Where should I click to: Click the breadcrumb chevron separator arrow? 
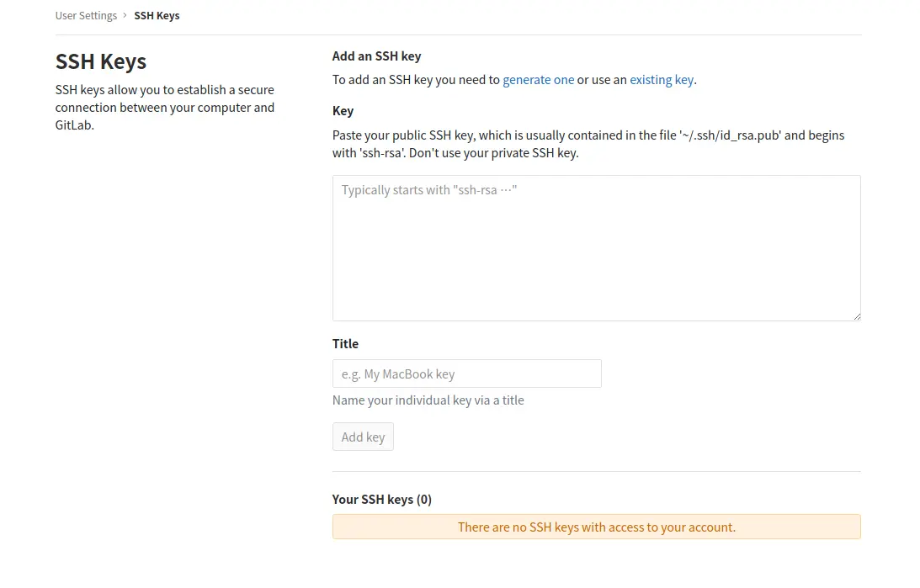(125, 15)
